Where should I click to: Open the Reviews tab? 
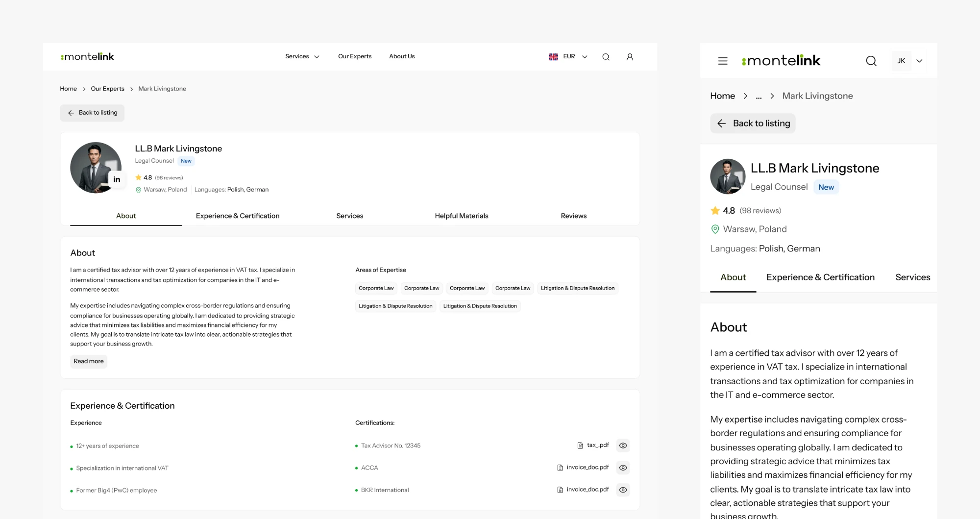574,216
